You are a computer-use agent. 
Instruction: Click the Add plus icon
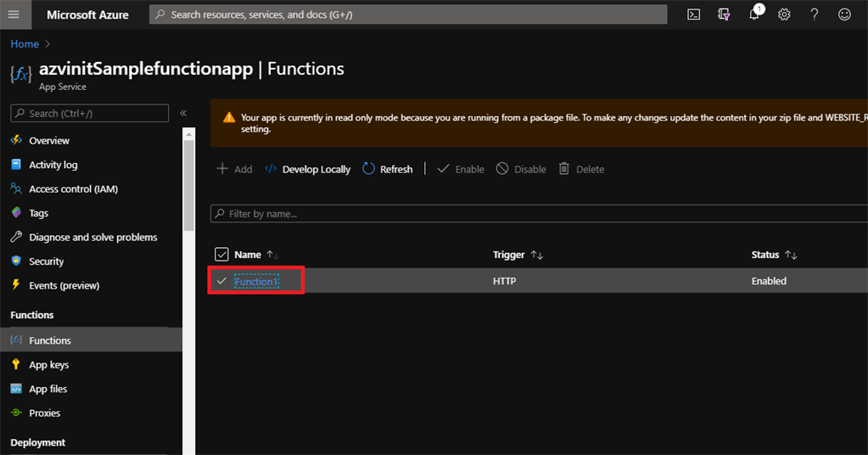point(222,169)
